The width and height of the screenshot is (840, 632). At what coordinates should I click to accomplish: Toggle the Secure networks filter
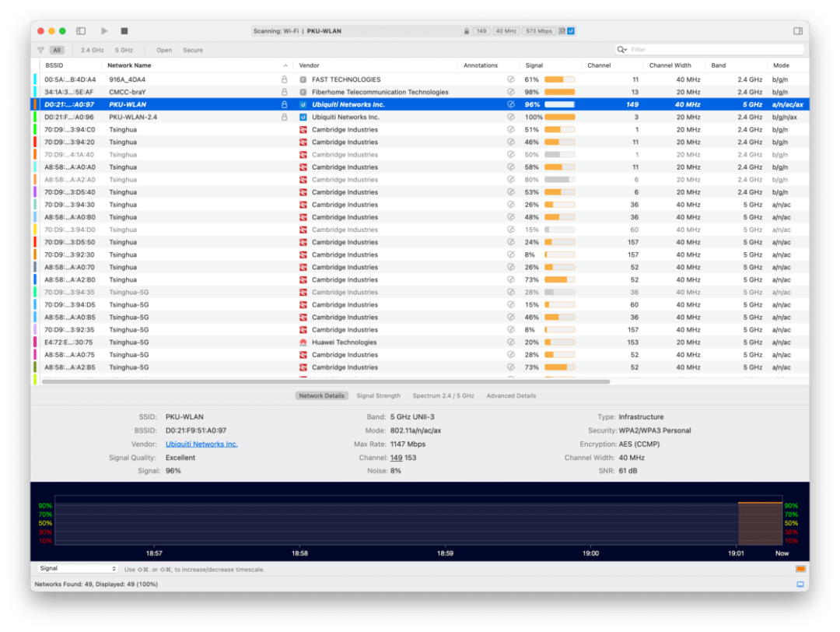click(x=193, y=50)
